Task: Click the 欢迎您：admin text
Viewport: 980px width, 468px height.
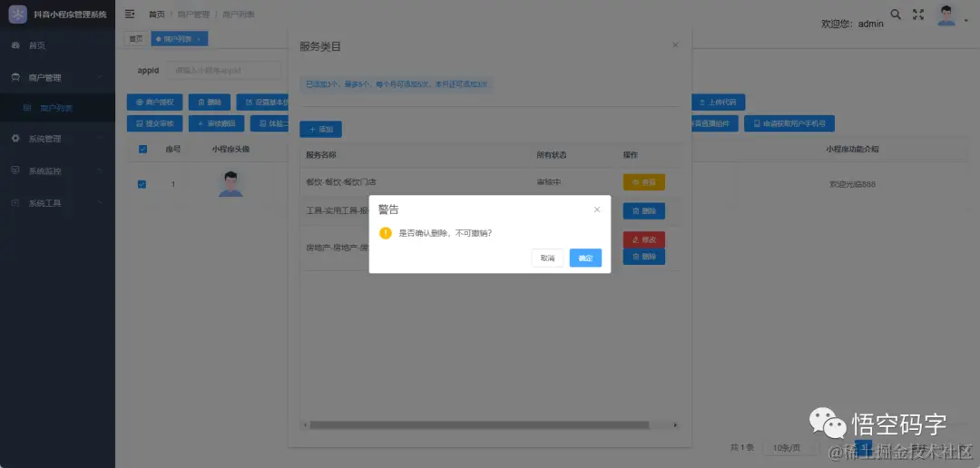Action: tap(852, 24)
